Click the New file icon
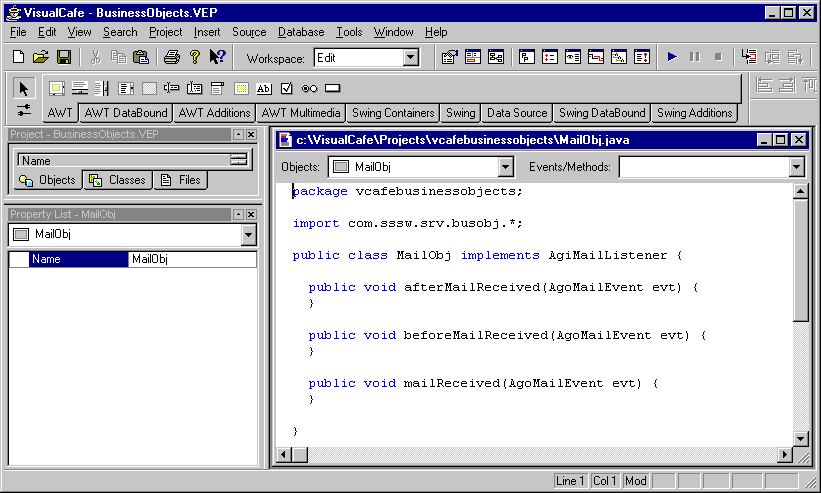 pos(18,57)
